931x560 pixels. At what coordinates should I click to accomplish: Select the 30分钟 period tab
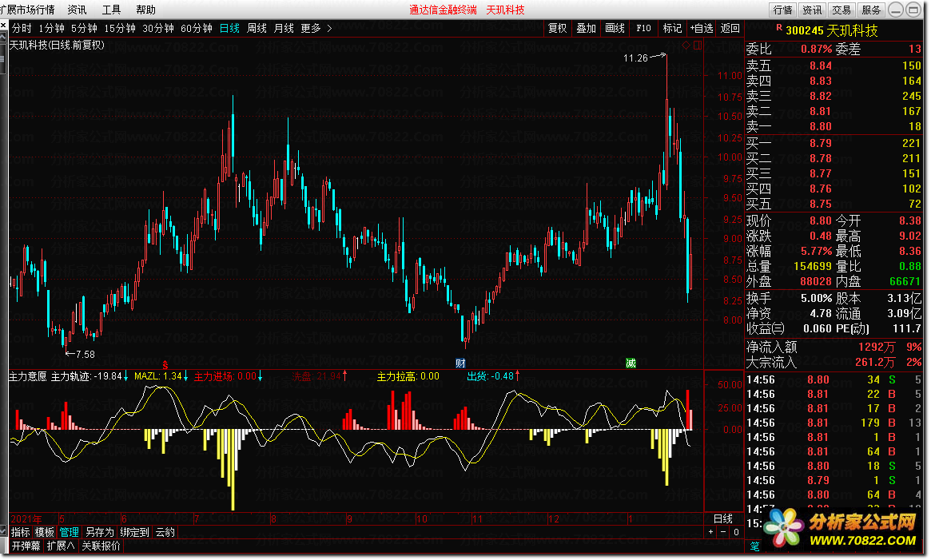coord(158,28)
